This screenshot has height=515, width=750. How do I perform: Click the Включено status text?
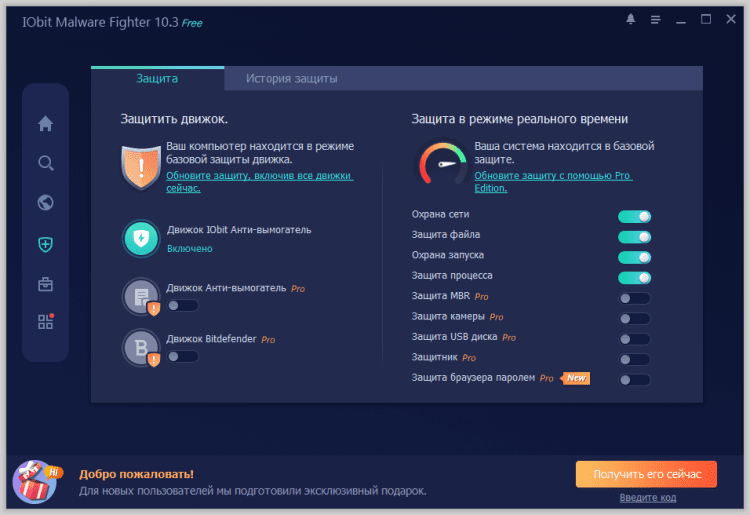[x=189, y=249]
